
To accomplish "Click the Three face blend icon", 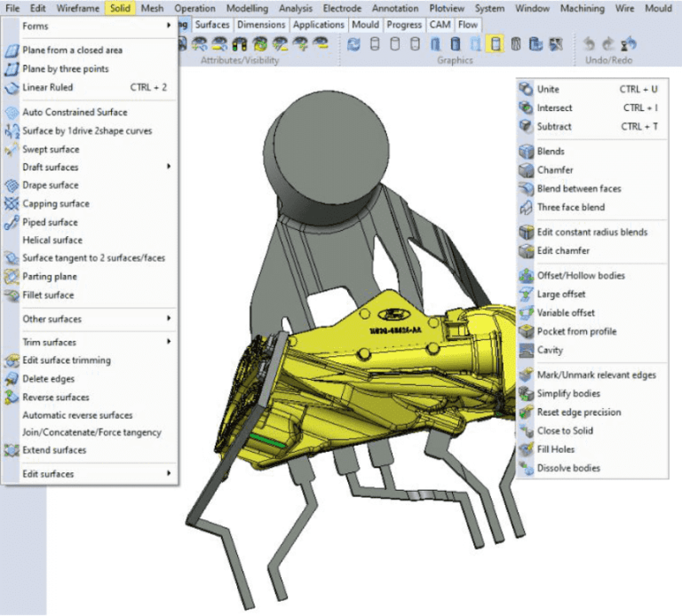I will point(526,208).
